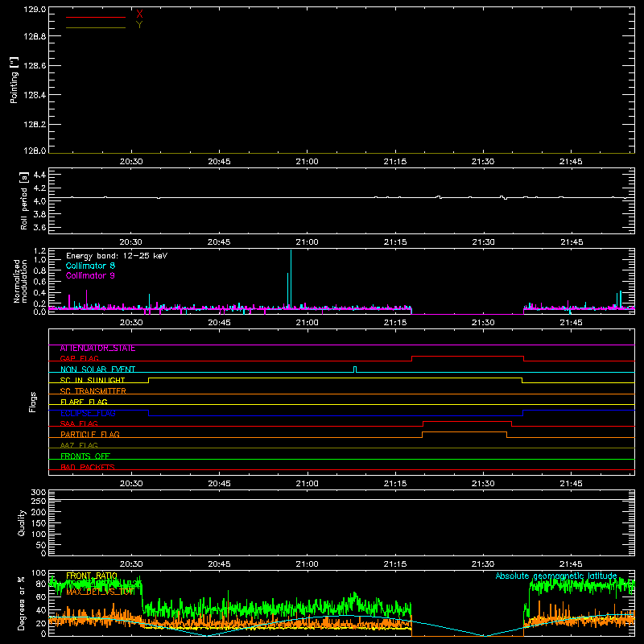Click the 128.4 tick label

(35, 95)
